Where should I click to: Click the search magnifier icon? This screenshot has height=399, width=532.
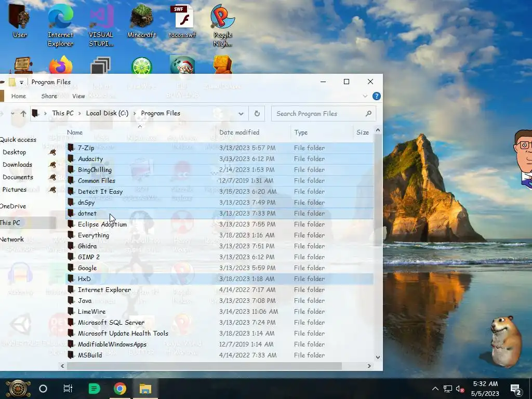coord(368,113)
